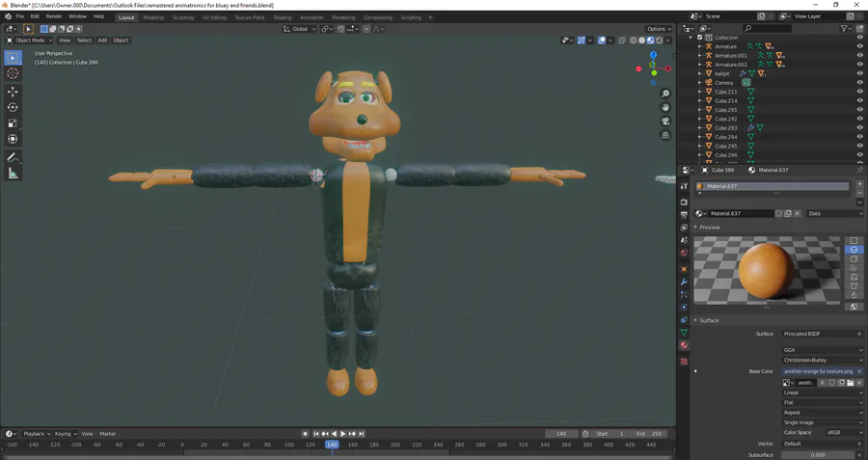Open the Physics properties tab

tap(684, 308)
